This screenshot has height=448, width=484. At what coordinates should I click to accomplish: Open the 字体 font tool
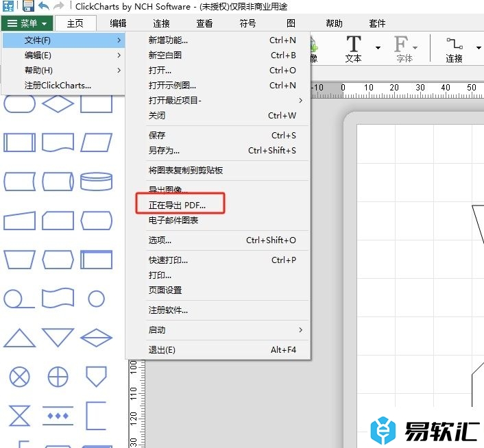pos(404,49)
